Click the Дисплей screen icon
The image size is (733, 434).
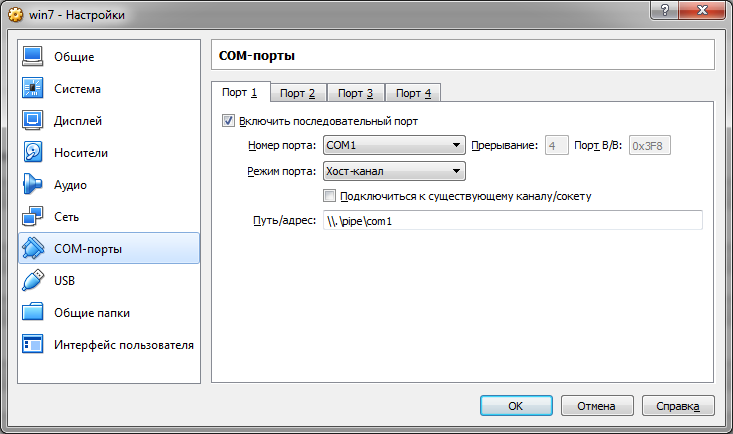pyautogui.click(x=32, y=121)
